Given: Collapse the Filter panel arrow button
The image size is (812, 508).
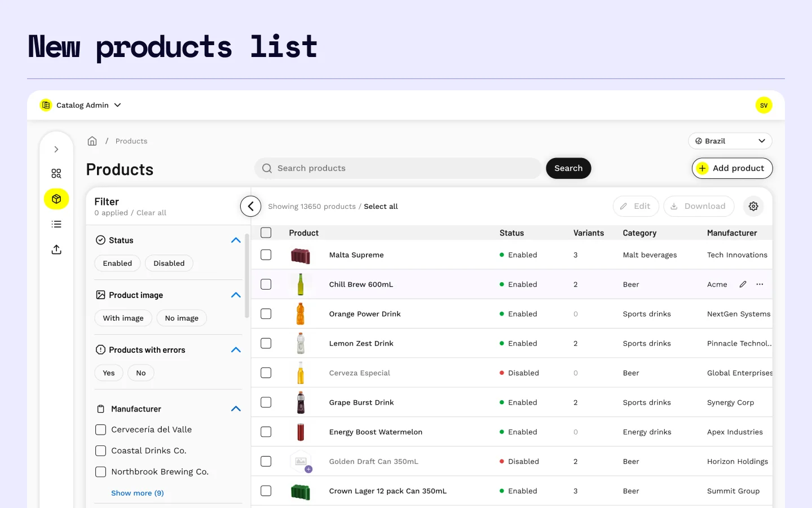Looking at the screenshot, I should (251, 207).
